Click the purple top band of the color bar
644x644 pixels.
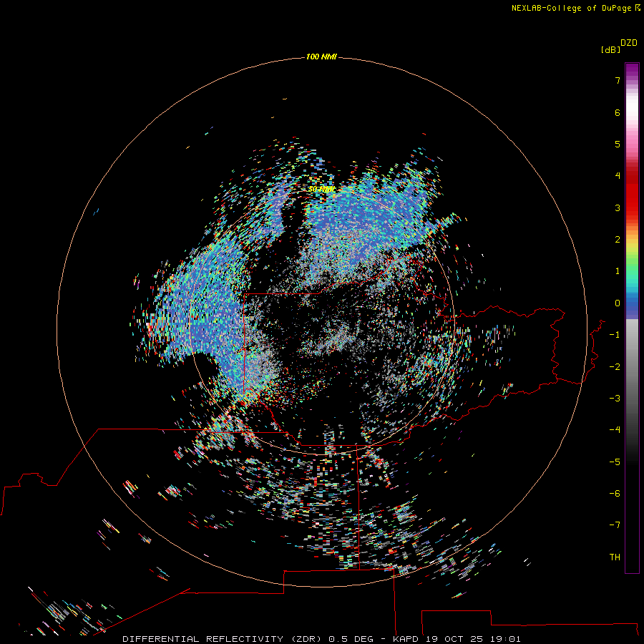(632, 70)
